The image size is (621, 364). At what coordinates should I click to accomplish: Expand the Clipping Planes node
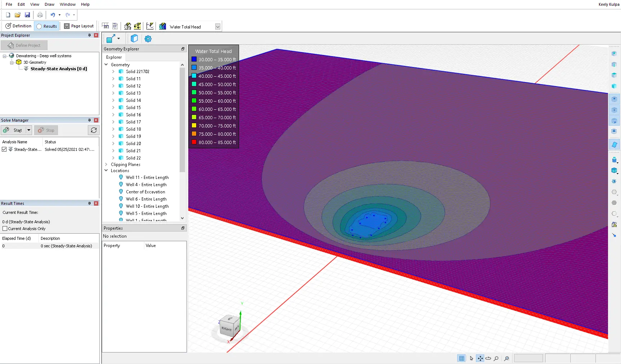point(106,165)
